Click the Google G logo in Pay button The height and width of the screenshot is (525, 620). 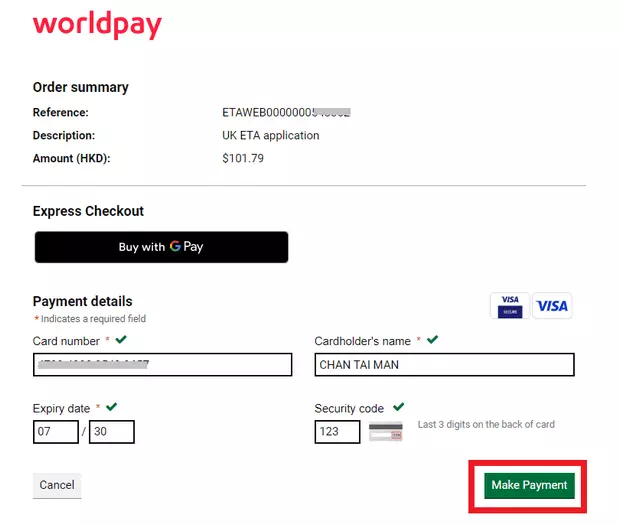pyautogui.click(x=175, y=246)
